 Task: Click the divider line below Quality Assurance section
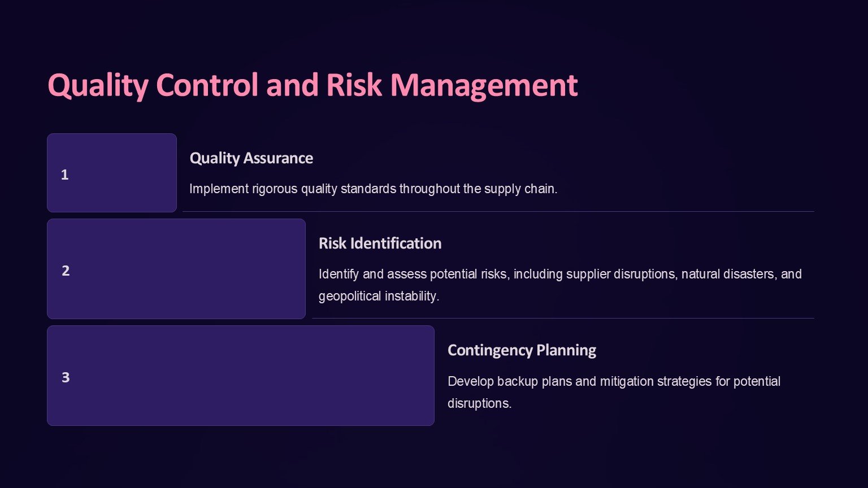497,212
